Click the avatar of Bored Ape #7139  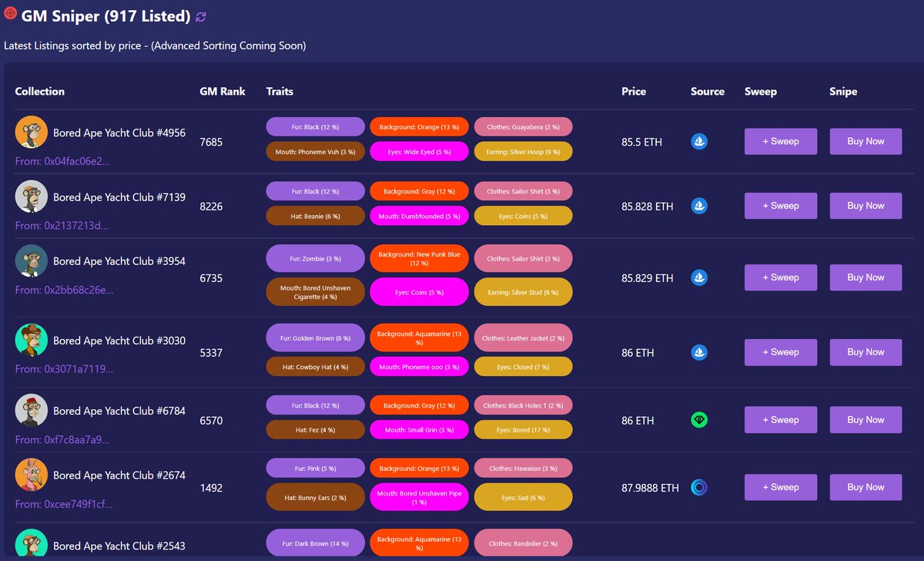pos(32,197)
